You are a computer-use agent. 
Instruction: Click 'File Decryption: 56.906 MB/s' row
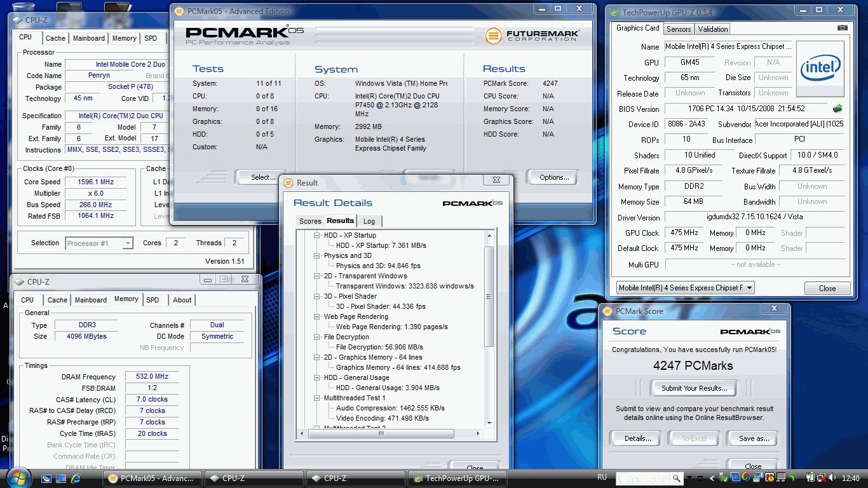[x=379, y=347]
